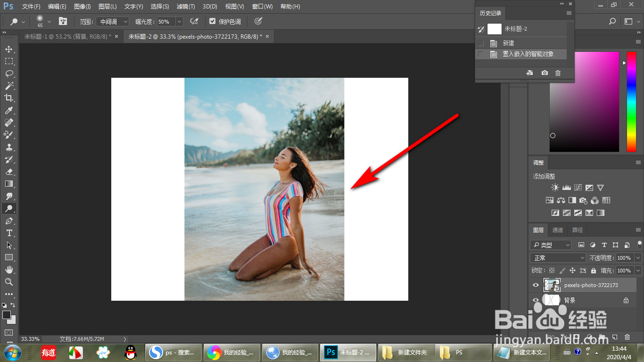Image resolution: width=644 pixels, height=362 pixels.
Task: Select the Move tool
Action: click(x=9, y=49)
